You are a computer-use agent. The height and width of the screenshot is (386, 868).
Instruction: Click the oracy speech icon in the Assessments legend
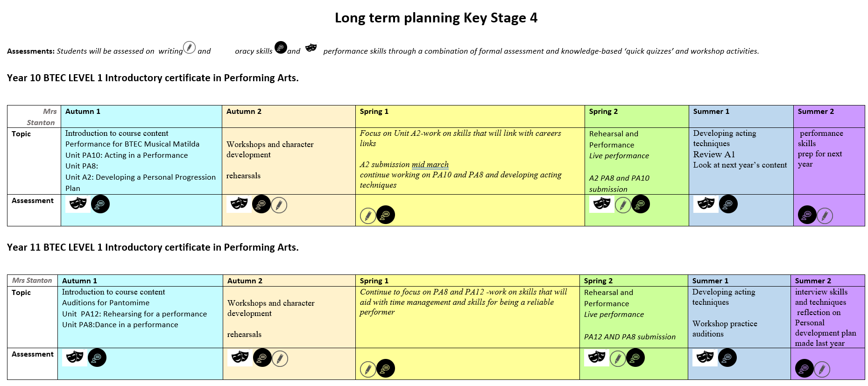[281, 47]
